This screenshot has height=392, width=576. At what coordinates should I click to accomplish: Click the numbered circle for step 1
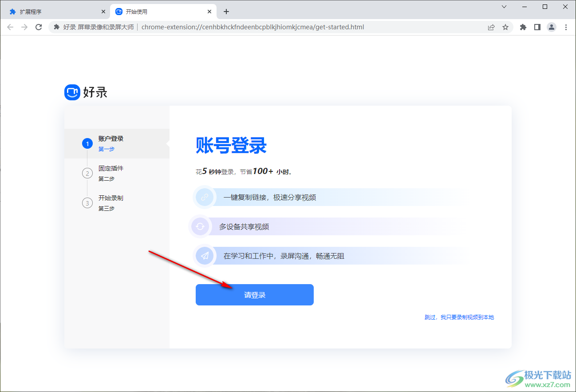[87, 143]
